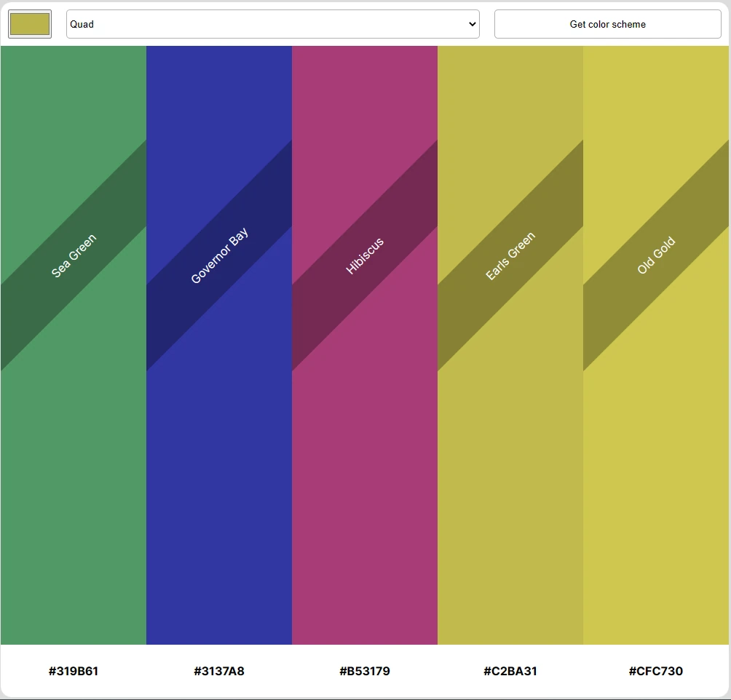The height and width of the screenshot is (700, 731).
Task: Click the Get color scheme button
Action: click(x=607, y=24)
